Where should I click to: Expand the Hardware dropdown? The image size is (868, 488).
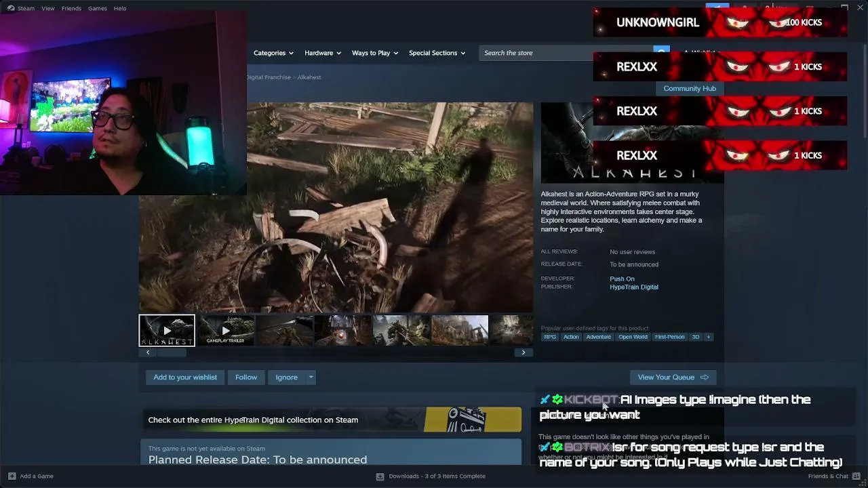pyautogui.click(x=323, y=53)
